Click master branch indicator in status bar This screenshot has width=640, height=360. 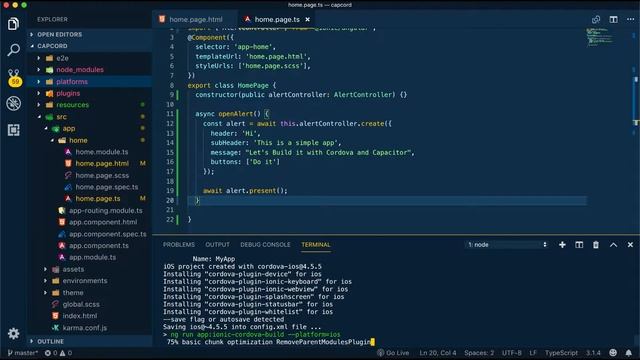coord(22,353)
